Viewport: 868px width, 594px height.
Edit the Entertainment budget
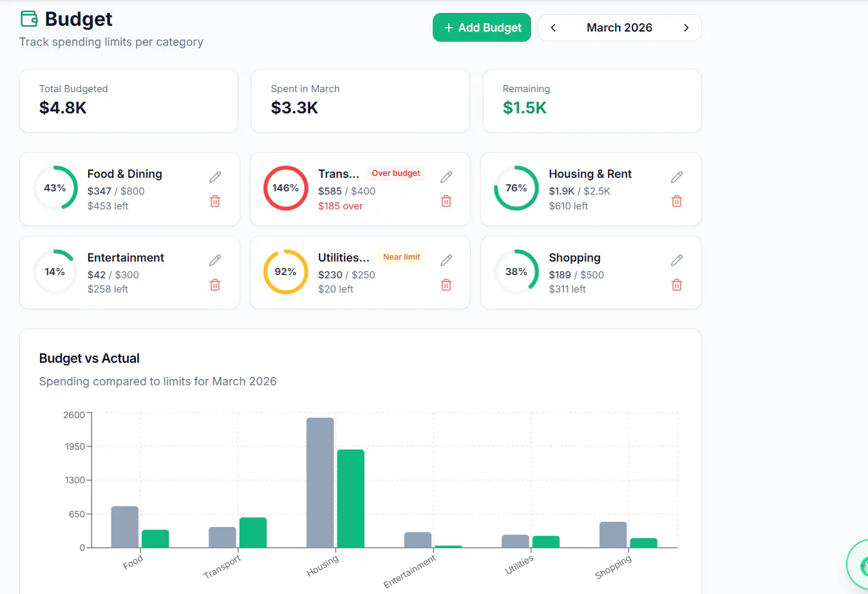tap(215, 260)
